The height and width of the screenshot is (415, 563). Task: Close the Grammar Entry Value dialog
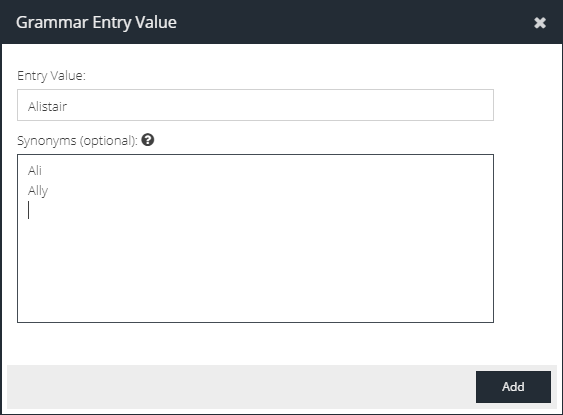pos(540,23)
